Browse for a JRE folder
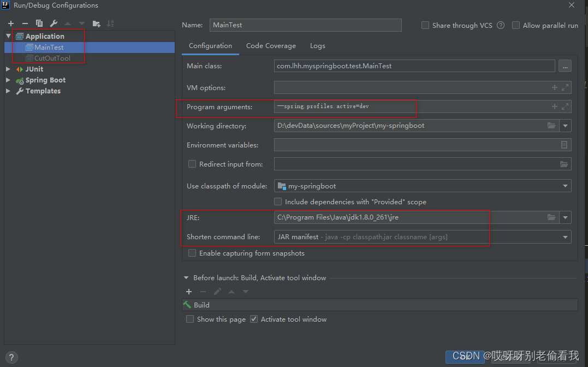The width and height of the screenshot is (588, 367). 551,217
